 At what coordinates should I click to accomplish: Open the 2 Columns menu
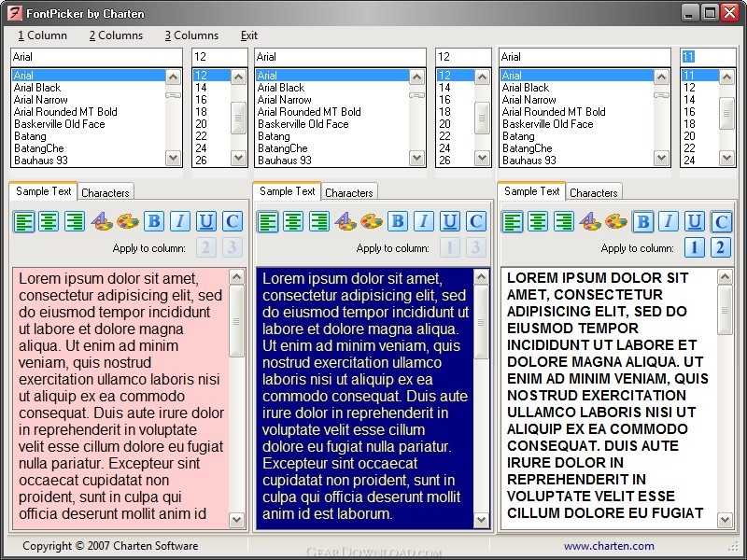[x=116, y=35]
